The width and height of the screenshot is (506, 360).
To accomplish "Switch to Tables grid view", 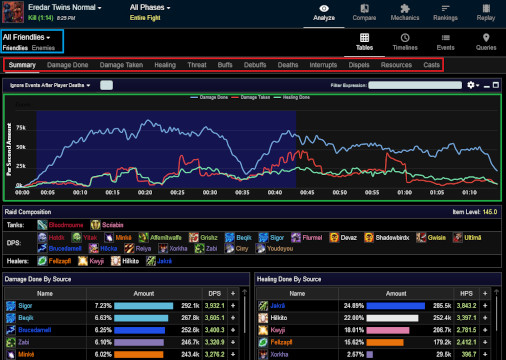I will click(x=364, y=42).
